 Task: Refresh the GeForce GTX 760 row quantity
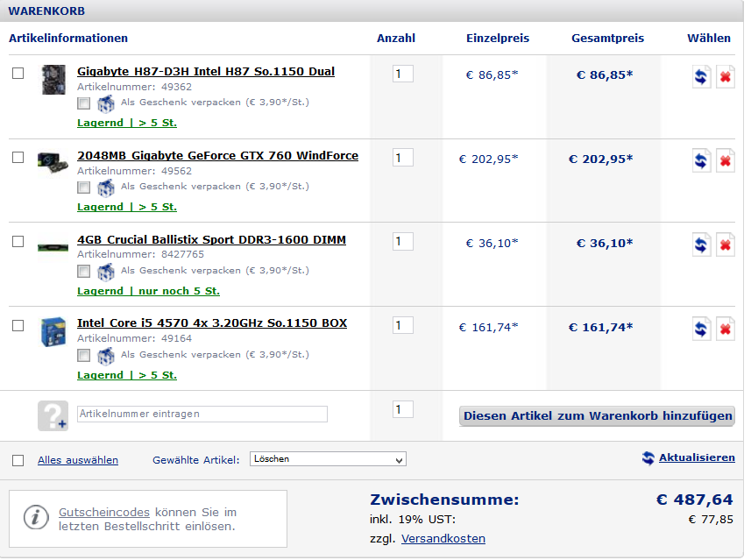click(701, 160)
